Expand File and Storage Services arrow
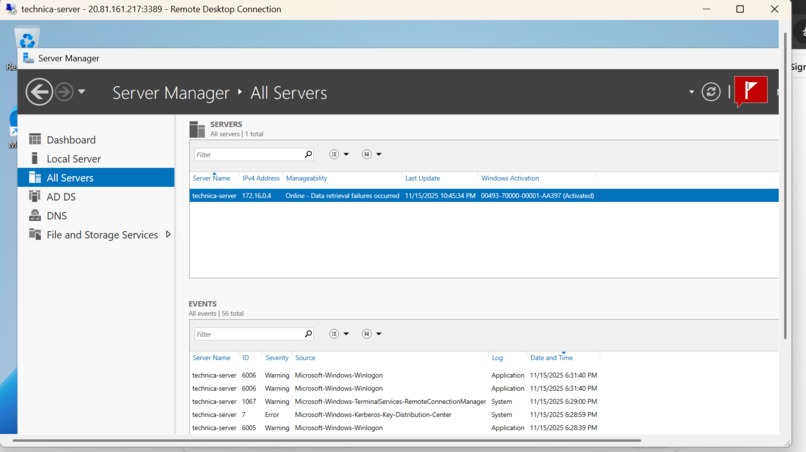This screenshot has height=452, width=806. coord(168,234)
